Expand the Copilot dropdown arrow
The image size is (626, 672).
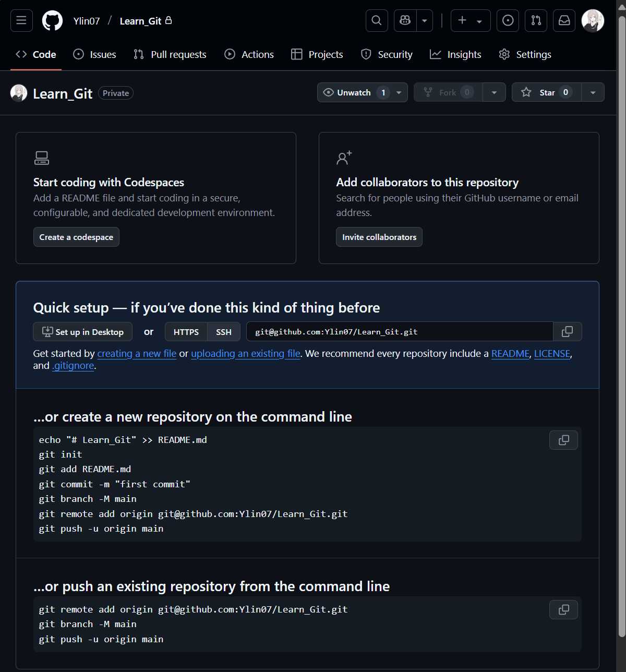coord(425,20)
